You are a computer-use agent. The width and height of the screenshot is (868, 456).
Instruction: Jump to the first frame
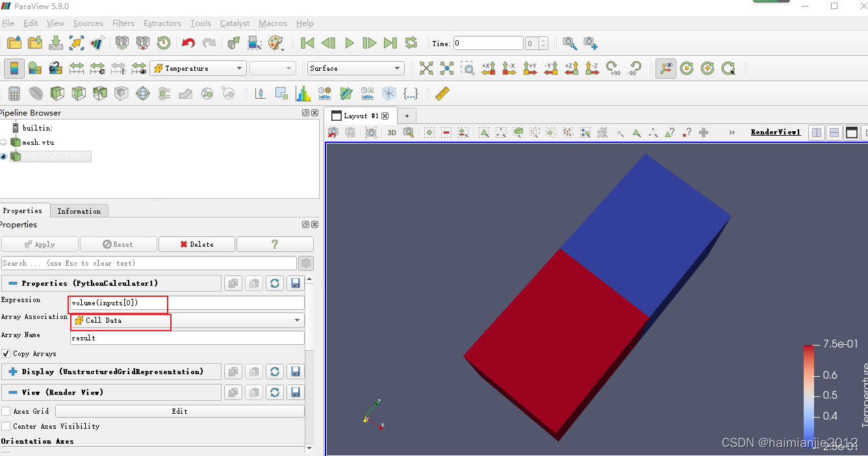point(308,43)
